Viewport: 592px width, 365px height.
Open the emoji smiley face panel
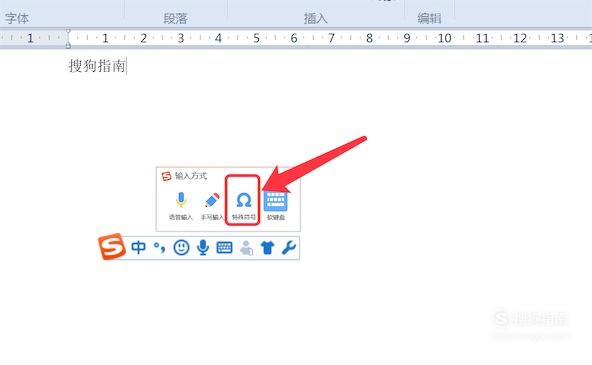[181, 248]
